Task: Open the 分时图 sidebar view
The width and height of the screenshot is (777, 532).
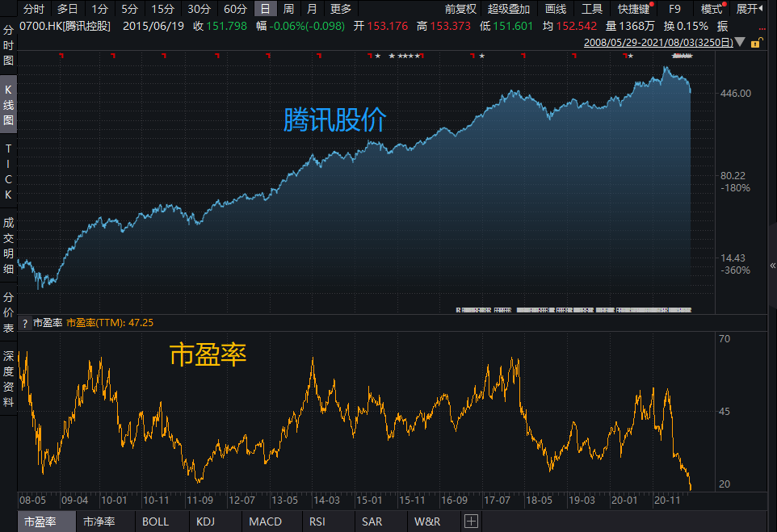Action: click(x=8, y=45)
